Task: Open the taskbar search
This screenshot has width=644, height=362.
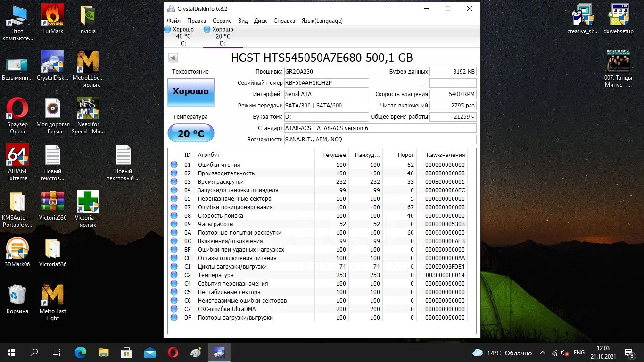Action: click(x=34, y=352)
